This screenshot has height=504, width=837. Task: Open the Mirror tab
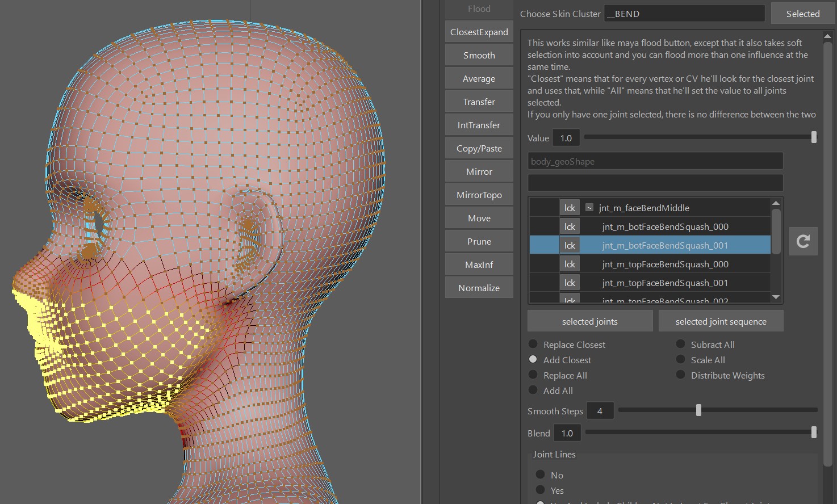click(479, 171)
